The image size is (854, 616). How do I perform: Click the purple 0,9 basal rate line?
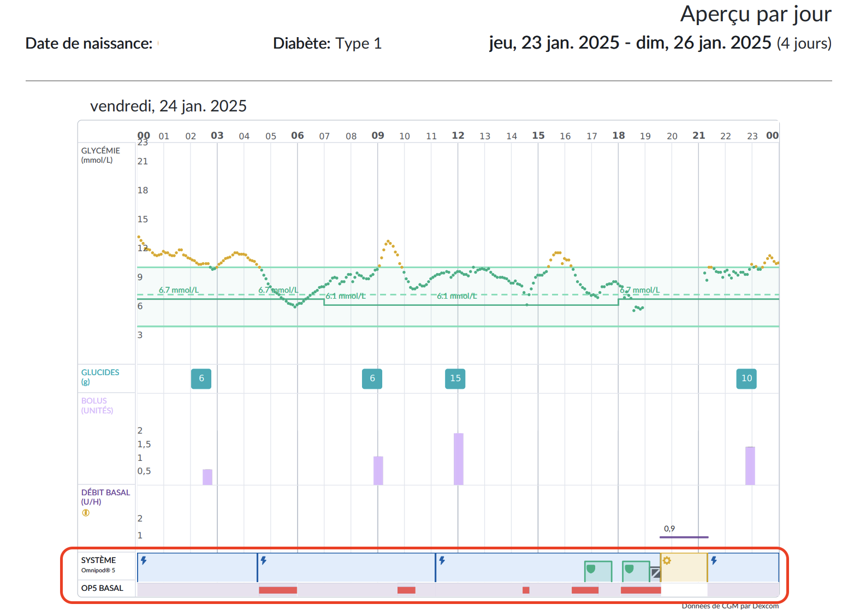[684, 537]
